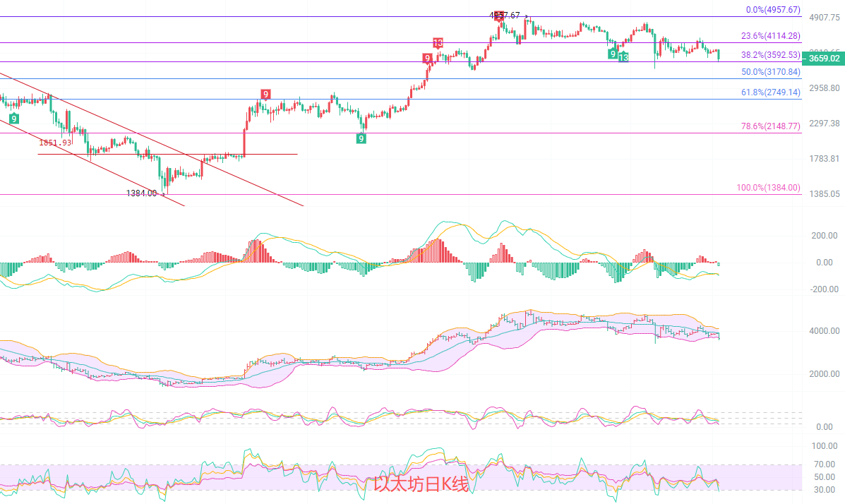
Task: Select the 61.8%(2749.14) retracement label
Action: tap(770, 92)
